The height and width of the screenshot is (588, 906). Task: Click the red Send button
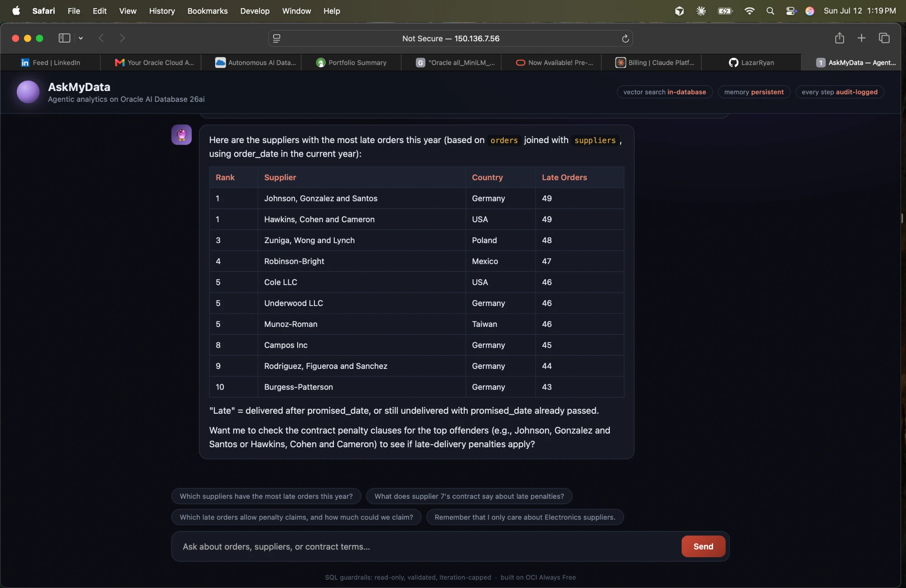(703, 546)
